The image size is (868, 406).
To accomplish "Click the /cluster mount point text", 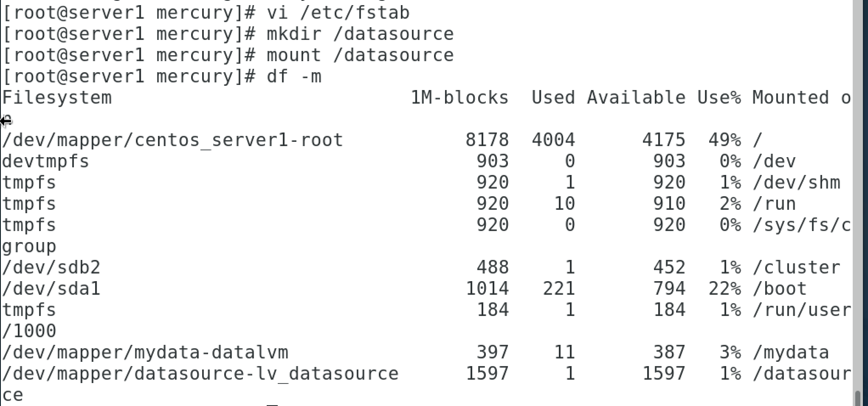I will click(796, 268).
